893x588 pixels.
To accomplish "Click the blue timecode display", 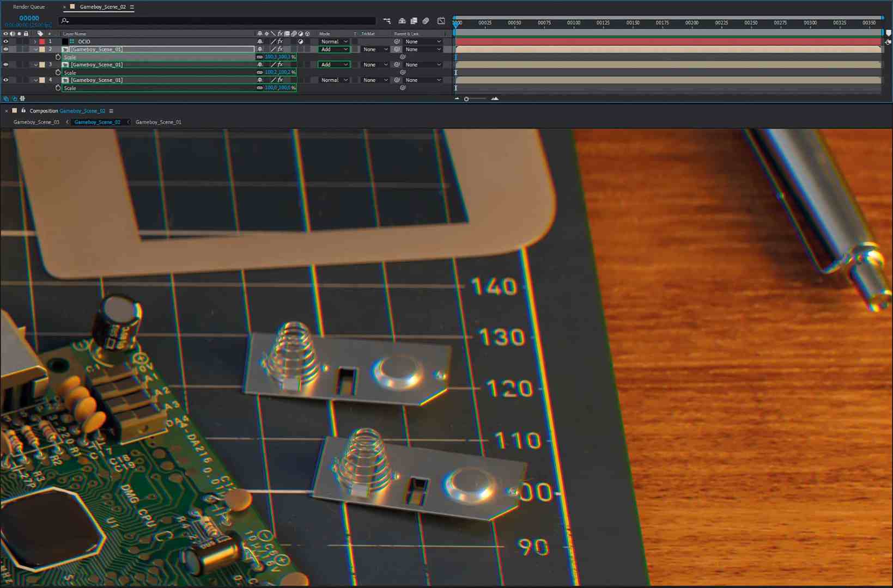I will point(28,18).
